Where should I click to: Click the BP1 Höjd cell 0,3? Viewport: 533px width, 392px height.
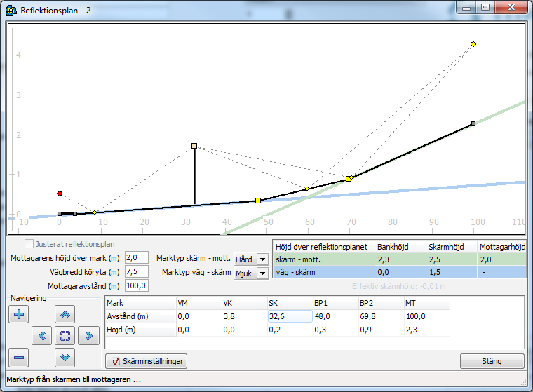(335, 330)
